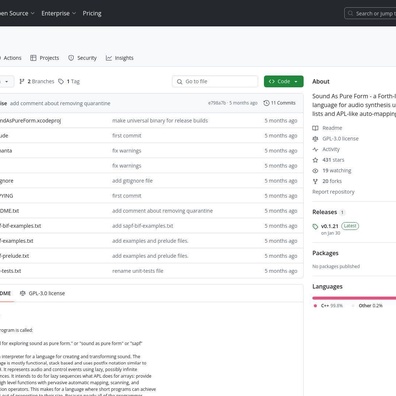Open the Projects tab
This screenshot has height=396, width=396.
tap(44, 58)
